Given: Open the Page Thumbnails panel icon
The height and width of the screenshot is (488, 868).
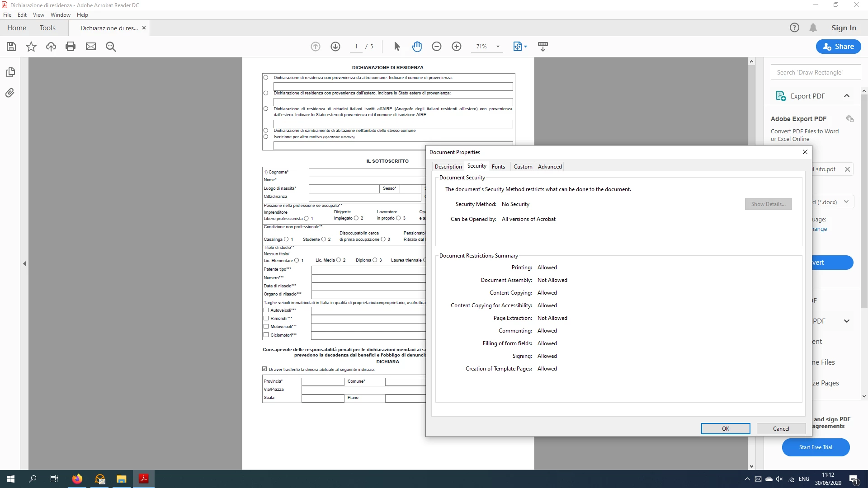Looking at the screenshot, I should pyautogui.click(x=10, y=72).
